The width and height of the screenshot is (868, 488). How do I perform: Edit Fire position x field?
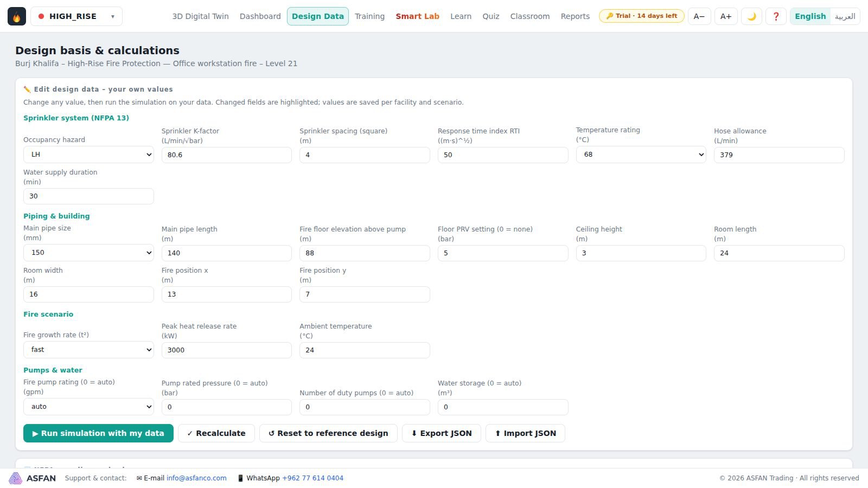[x=227, y=294]
